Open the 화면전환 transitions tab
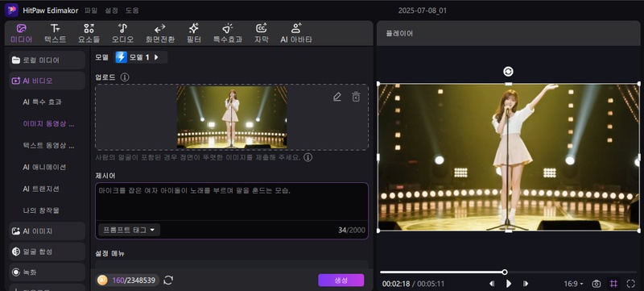The image size is (644, 291). (159, 33)
